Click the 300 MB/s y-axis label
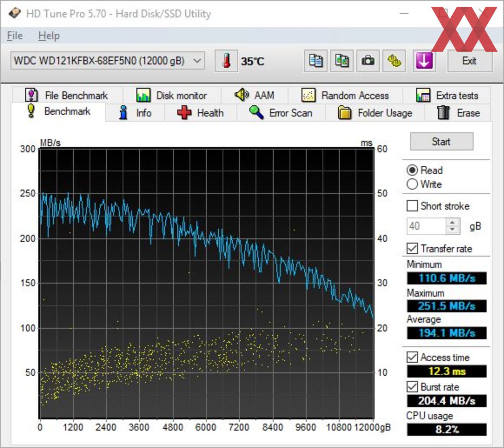The image size is (504, 448). [28, 149]
